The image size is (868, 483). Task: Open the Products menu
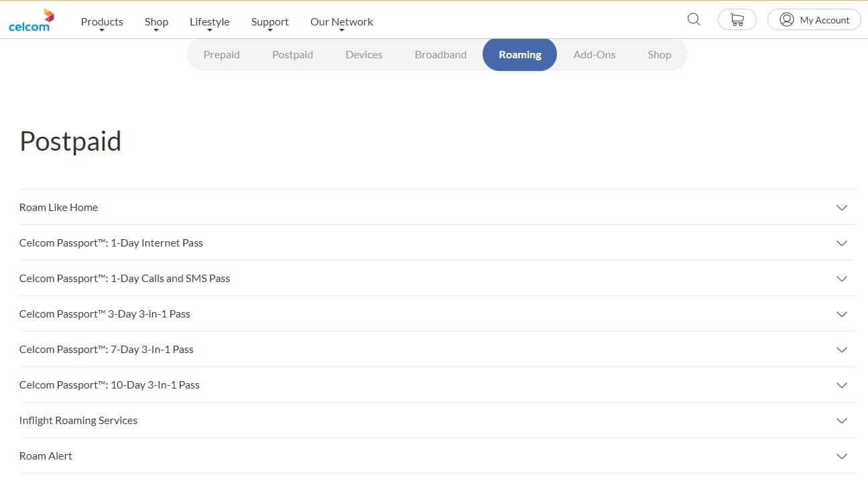click(x=102, y=22)
